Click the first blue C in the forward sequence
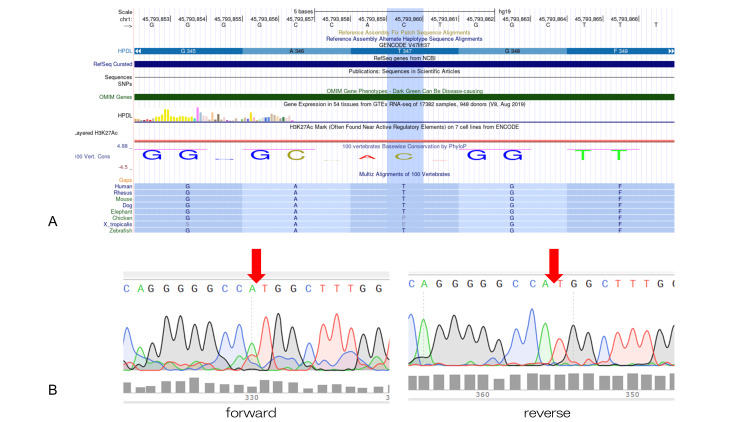 [126, 289]
